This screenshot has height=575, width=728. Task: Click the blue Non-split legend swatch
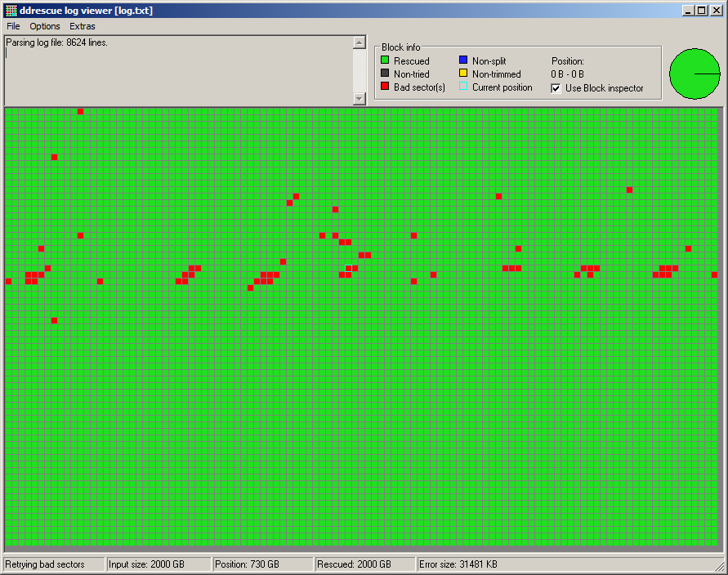[x=463, y=61]
